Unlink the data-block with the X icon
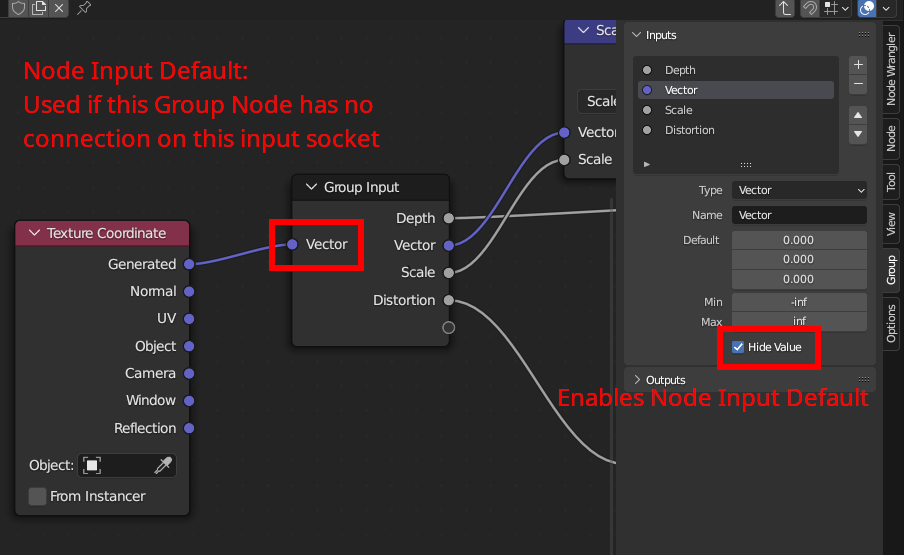904x555 pixels. 59,8
